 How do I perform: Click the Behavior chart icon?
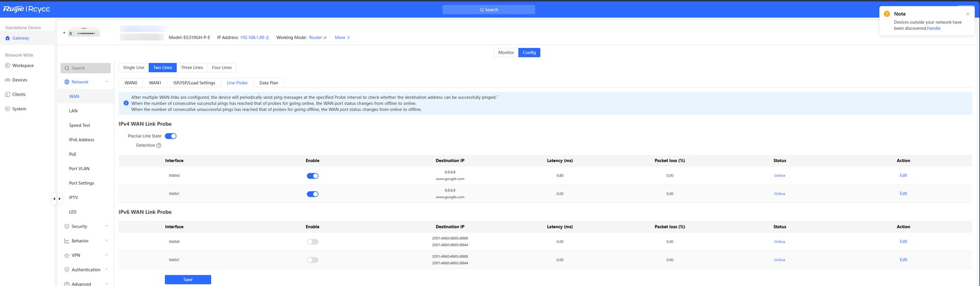(x=67, y=241)
